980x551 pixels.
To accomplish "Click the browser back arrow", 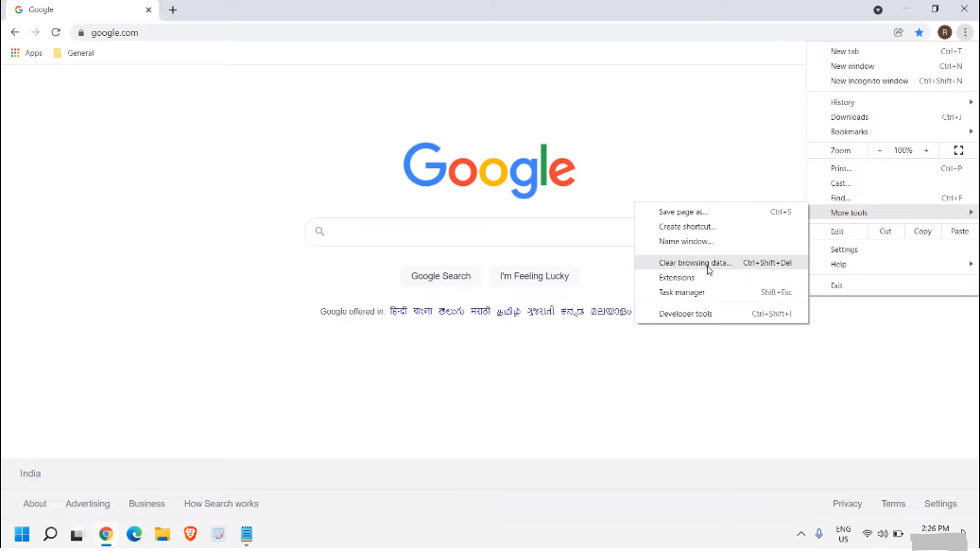I will pyautogui.click(x=15, y=32).
